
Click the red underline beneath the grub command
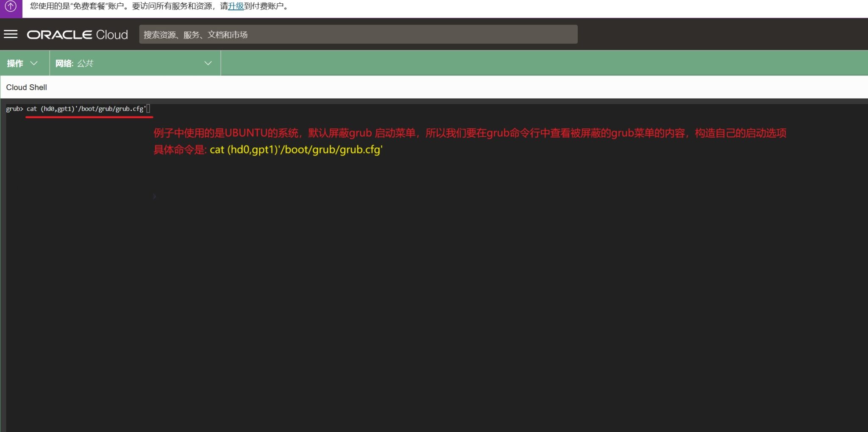[x=89, y=117]
